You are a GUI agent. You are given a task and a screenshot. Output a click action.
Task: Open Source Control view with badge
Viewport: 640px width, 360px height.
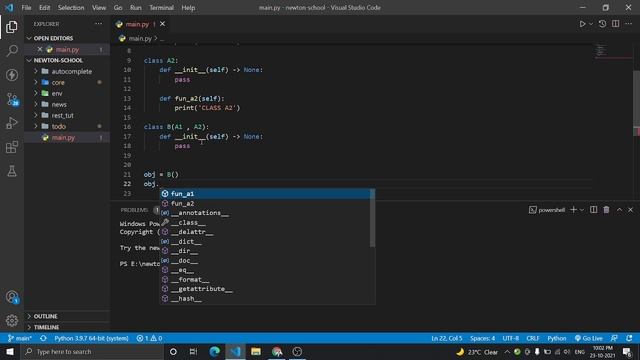tap(12, 99)
